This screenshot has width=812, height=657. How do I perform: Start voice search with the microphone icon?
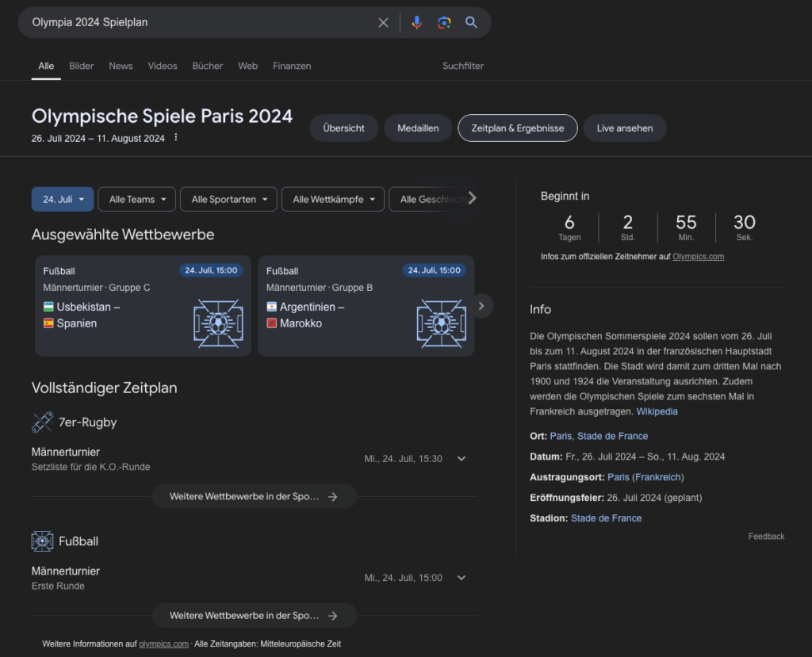(x=417, y=23)
